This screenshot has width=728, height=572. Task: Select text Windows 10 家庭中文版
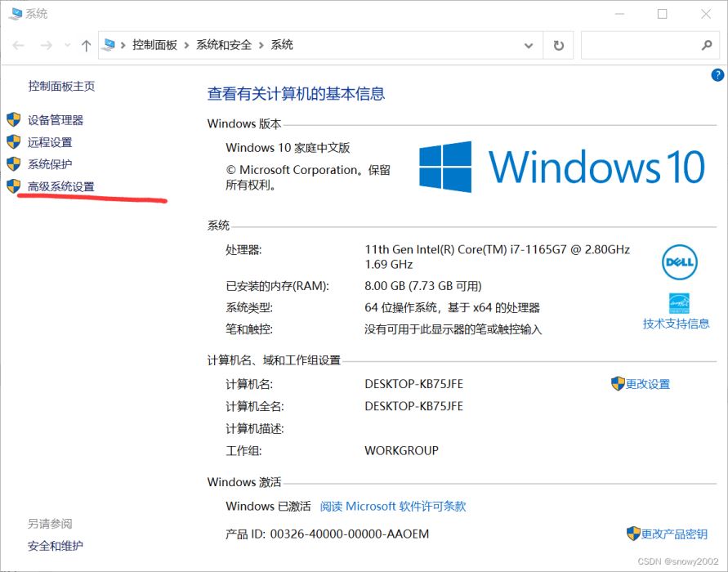tap(288, 148)
